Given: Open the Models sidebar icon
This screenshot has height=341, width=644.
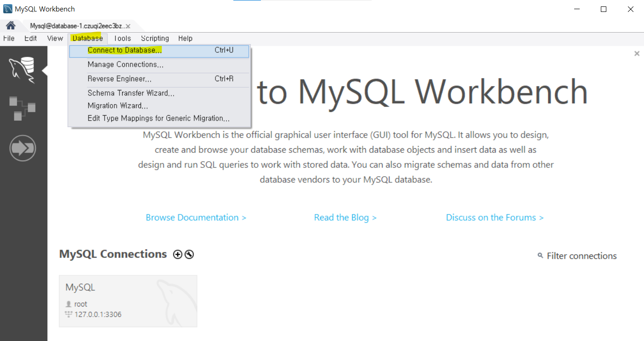Looking at the screenshot, I should pos(22,108).
